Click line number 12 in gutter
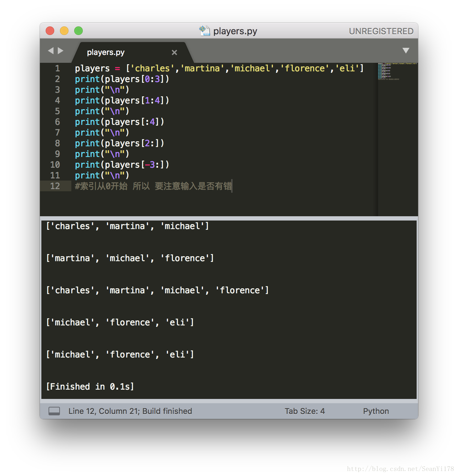Image resolution: width=458 pixels, height=476 pixels. (x=55, y=186)
